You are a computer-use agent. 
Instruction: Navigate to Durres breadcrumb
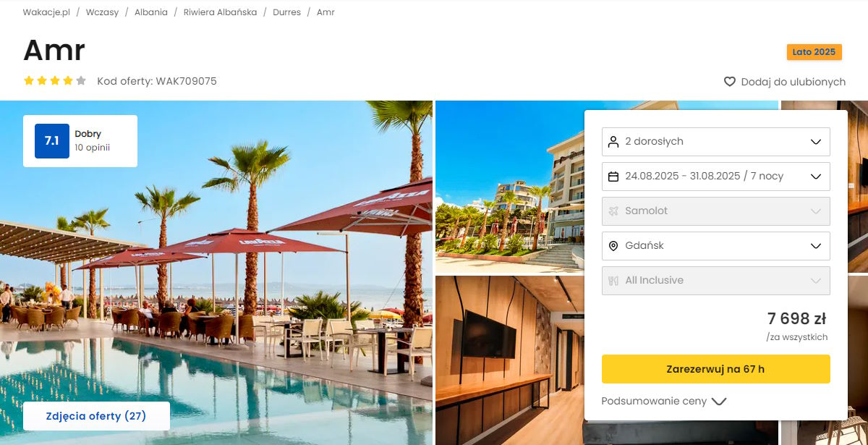click(287, 12)
